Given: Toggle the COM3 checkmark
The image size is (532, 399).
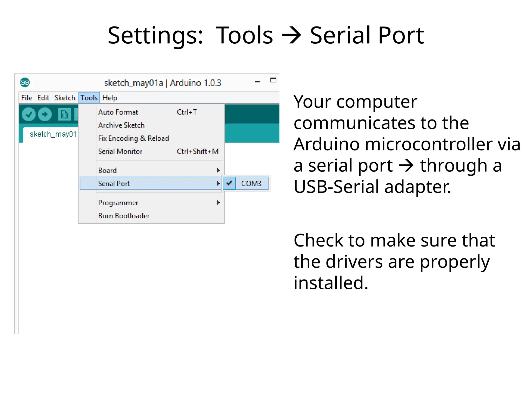Looking at the screenshot, I should pos(229,183).
